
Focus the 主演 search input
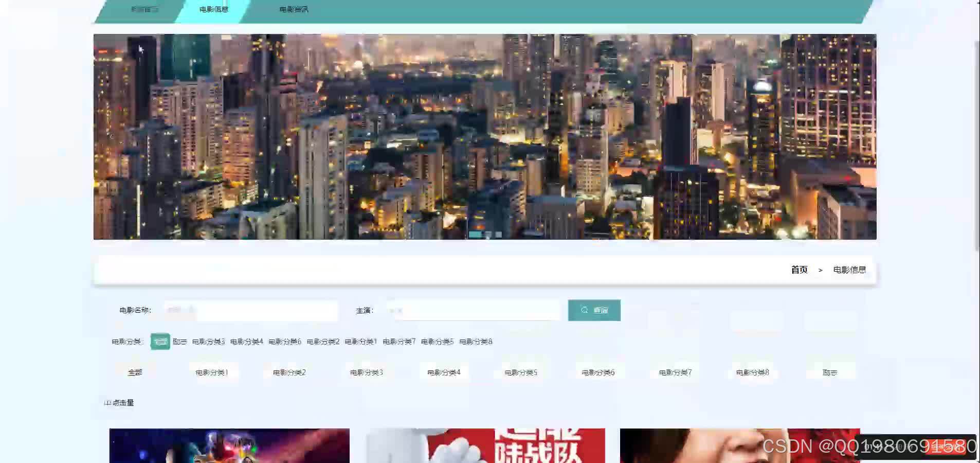click(473, 310)
